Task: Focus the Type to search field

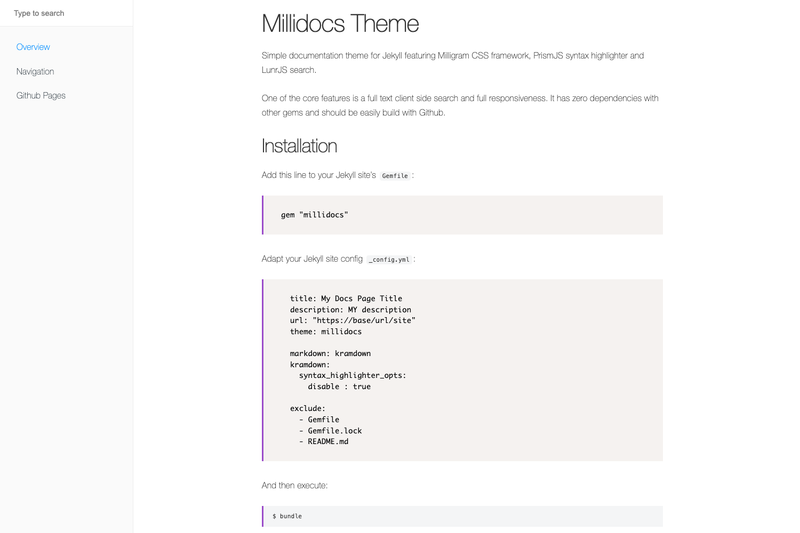Action: point(66,13)
